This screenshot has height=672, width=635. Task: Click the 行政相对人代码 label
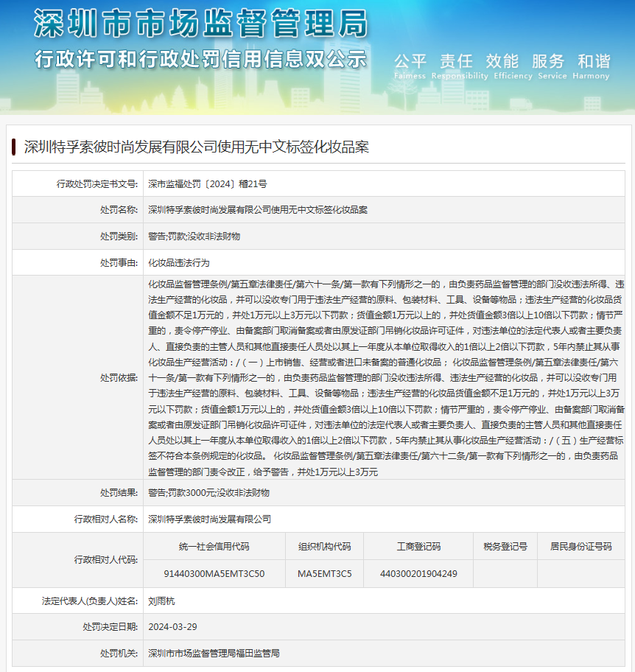[106, 560]
